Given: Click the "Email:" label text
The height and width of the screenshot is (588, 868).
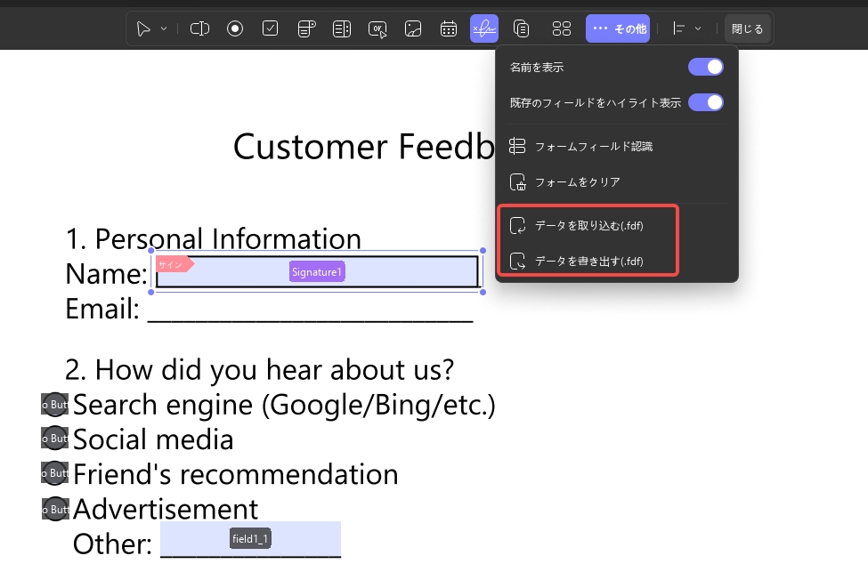Looking at the screenshot, I should point(102,309).
